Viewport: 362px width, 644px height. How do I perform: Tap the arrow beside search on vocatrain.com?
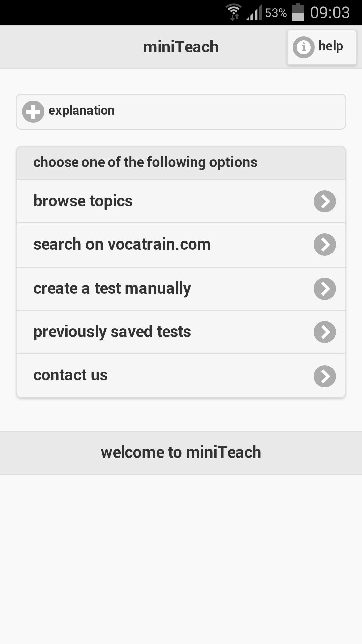(x=325, y=245)
